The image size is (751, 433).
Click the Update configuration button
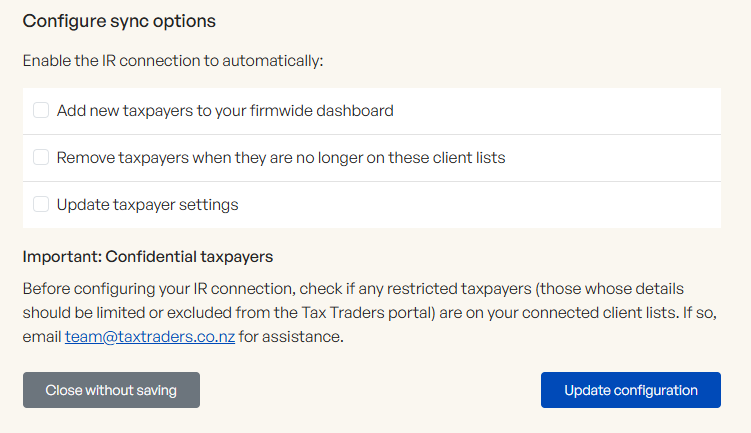pos(630,390)
